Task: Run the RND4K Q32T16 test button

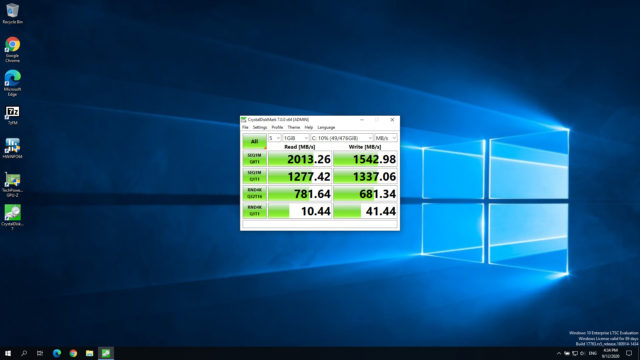Action: point(254,193)
